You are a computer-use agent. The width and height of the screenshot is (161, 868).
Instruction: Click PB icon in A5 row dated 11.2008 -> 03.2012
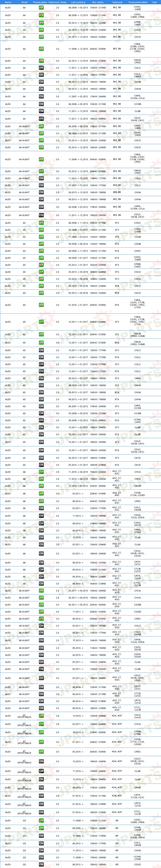(x=41, y=237)
